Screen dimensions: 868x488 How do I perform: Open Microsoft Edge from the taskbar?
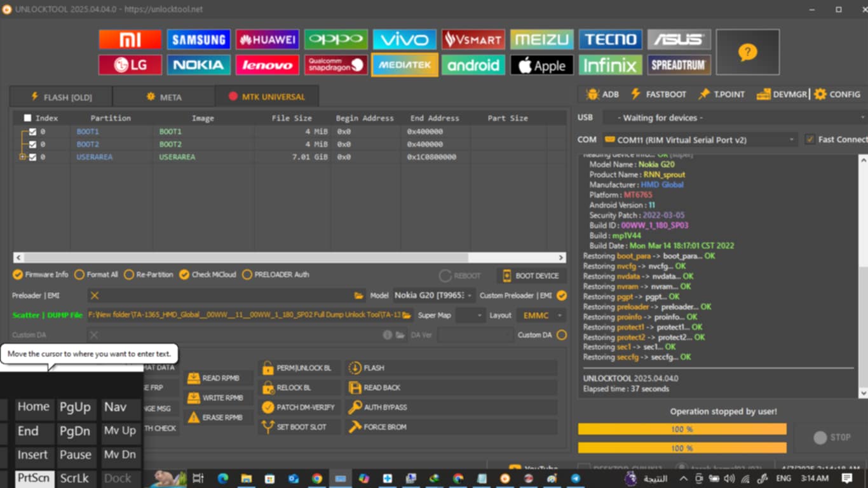point(222,478)
